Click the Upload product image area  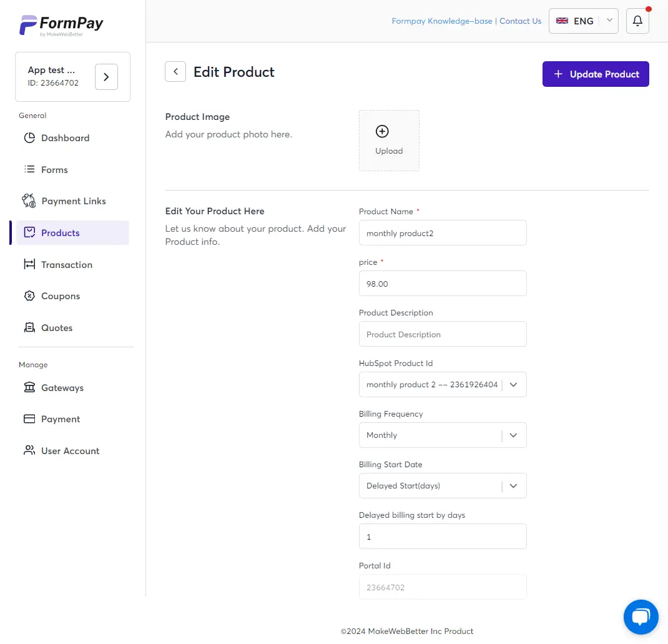[x=389, y=140]
